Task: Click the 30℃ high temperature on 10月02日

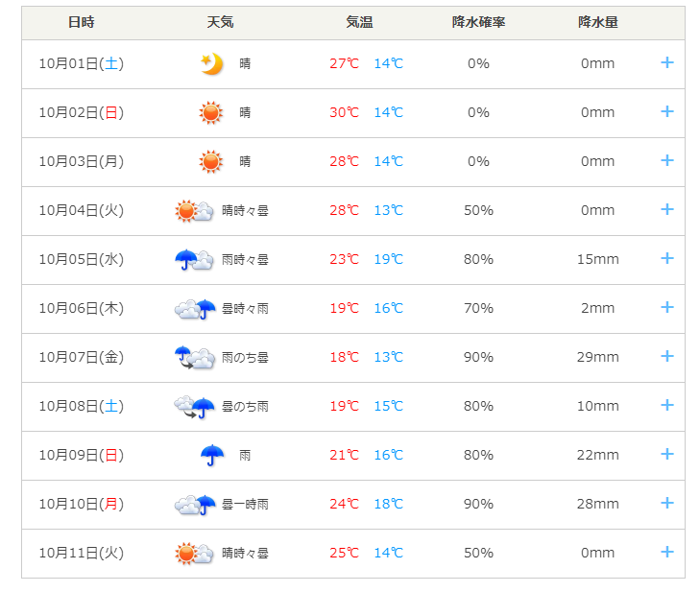Action: tap(344, 112)
